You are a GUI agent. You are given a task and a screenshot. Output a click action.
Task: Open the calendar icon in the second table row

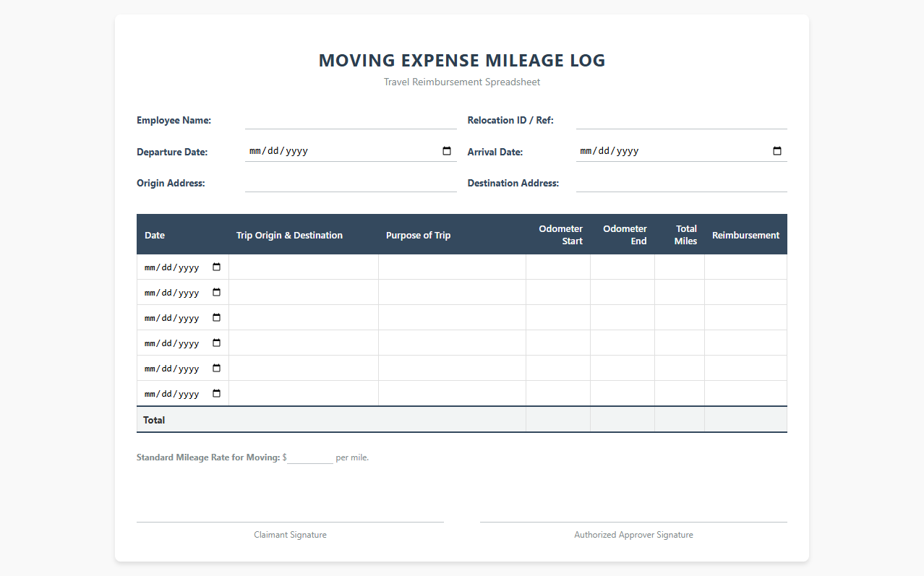(216, 292)
